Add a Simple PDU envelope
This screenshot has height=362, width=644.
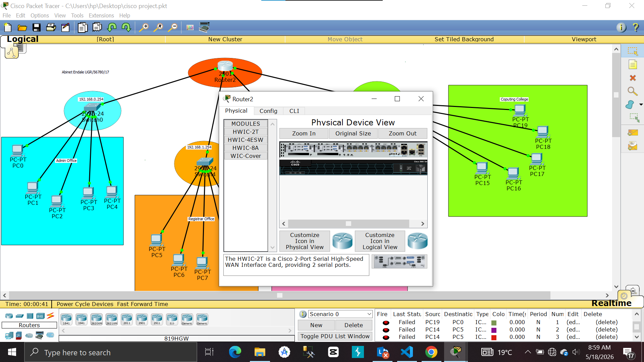pyautogui.click(x=633, y=133)
